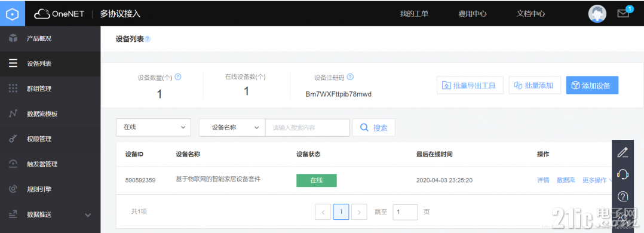Image resolution: width=644 pixels, height=233 pixels.
Task: Open 费用中心 in top navigation
Action: tap(473, 14)
